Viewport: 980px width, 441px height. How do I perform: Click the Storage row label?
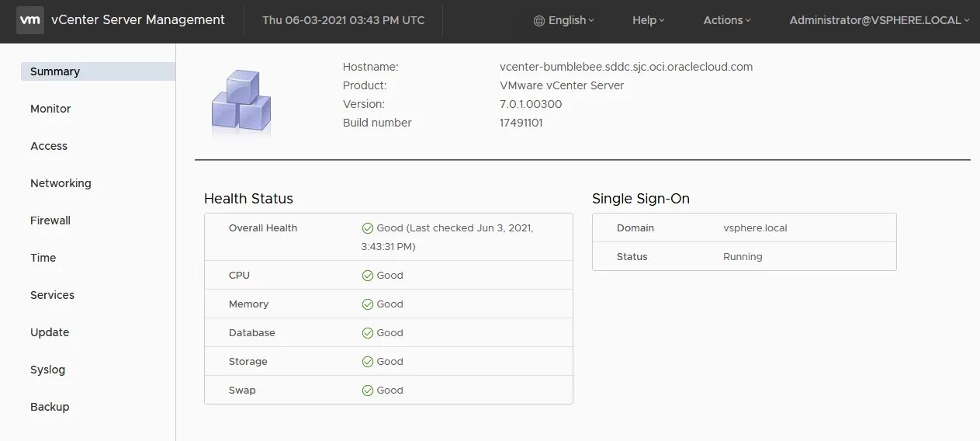click(x=248, y=362)
